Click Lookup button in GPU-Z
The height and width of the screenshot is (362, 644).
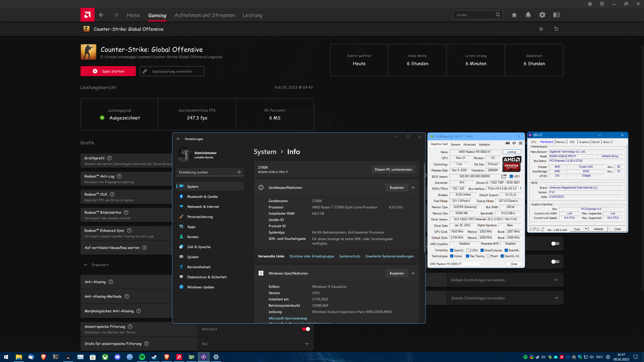[512, 152]
